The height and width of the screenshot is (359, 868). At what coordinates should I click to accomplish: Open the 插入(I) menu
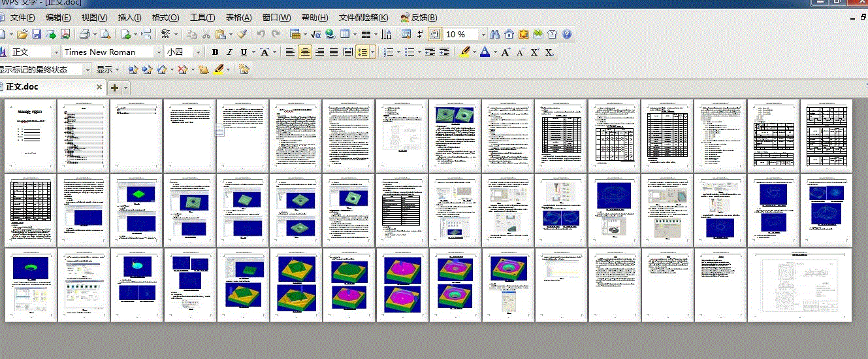pos(129,17)
